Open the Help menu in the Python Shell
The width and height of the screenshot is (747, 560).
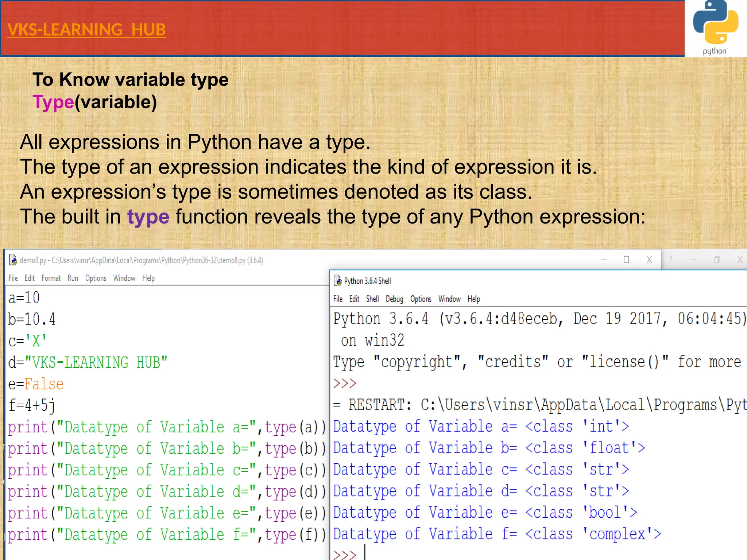[x=474, y=299]
